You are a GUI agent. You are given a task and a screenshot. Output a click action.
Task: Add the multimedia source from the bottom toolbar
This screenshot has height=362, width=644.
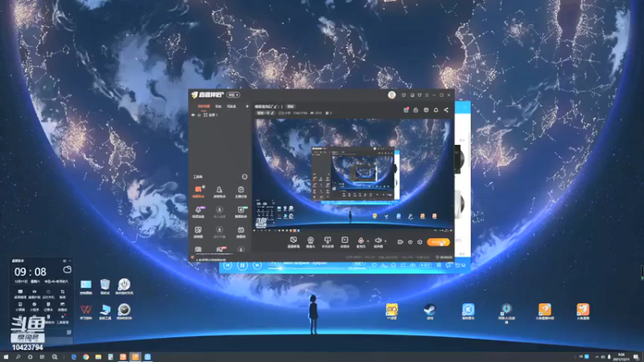click(345, 242)
